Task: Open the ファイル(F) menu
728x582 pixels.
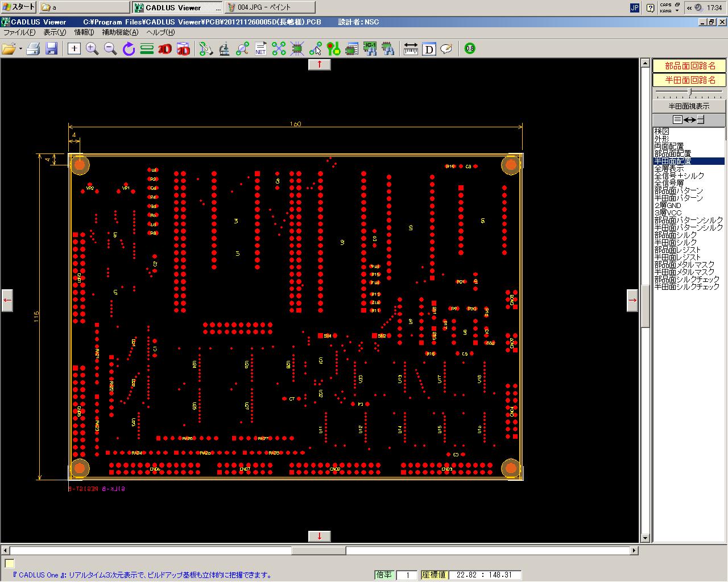Action: pos(19,32)
